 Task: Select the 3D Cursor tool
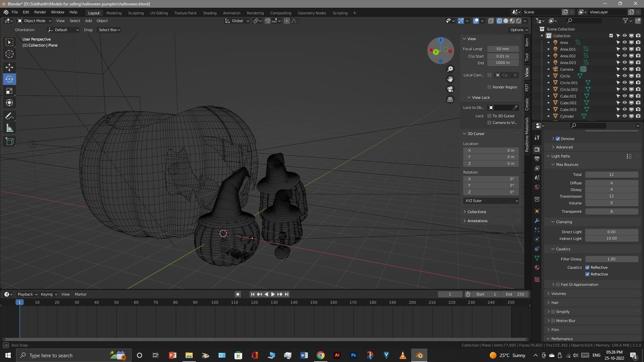coord(9,54)
